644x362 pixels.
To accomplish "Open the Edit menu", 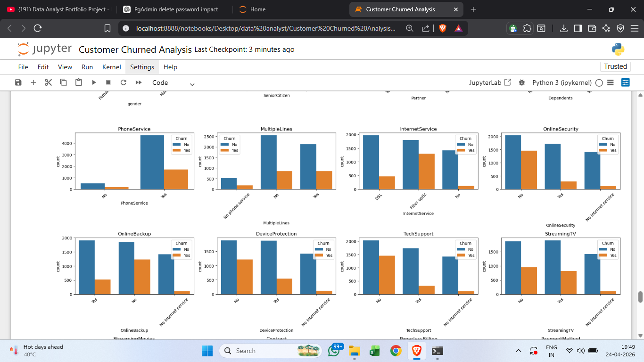I will coord(43,67).
